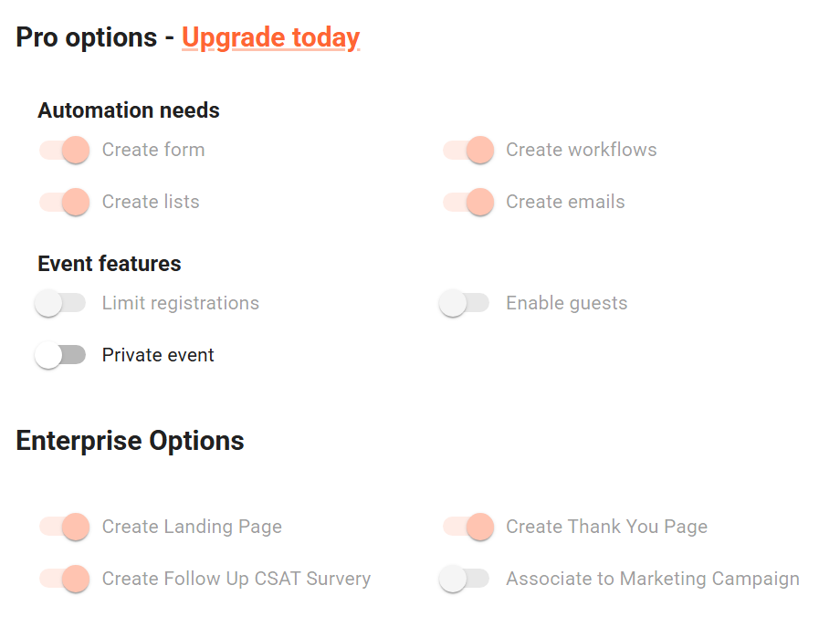Enable the Limit registrations switch
Image resolution: width=840 pixels, height=627 pixels.
pyautogui.click(x=60, y=303)
